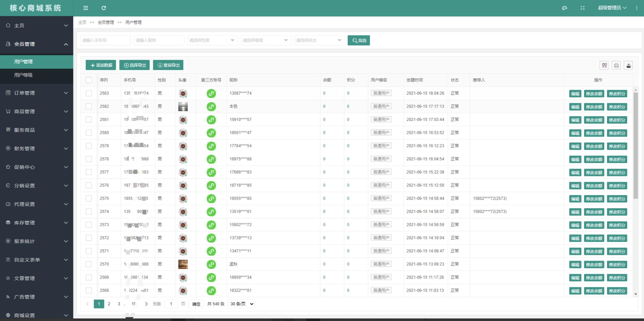Check the select-all header checkbox

click(x=89, y=80)
